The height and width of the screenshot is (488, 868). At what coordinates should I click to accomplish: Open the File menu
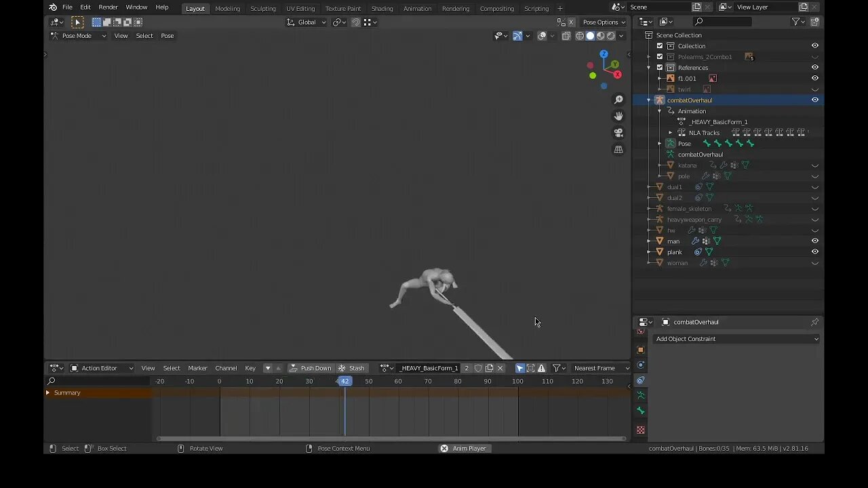[67, 7]
